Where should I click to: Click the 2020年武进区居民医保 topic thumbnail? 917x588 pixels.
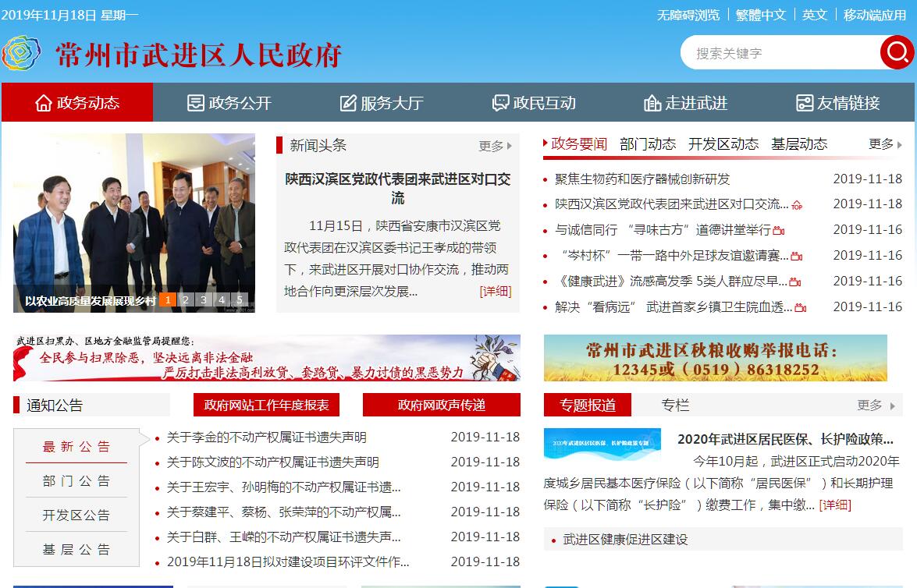pos(602,445)
